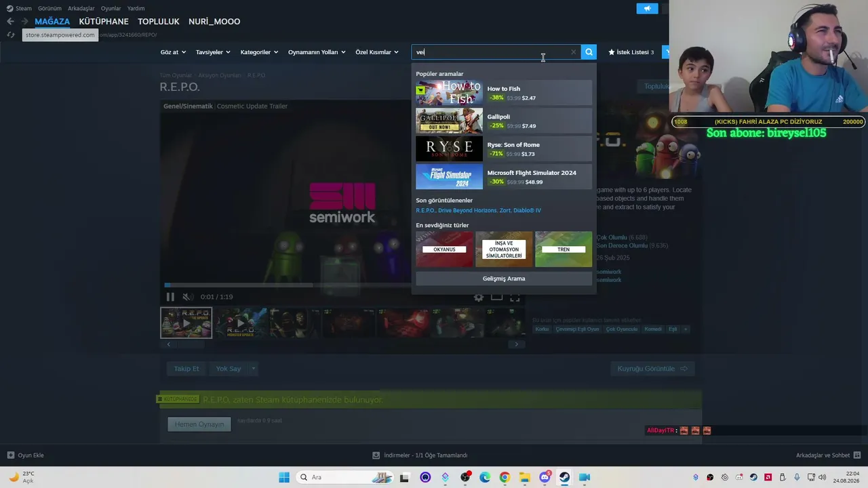868x488 pixels.
Task: Go forward with the Steam forward arrow
Action: (x=25, y=22)
